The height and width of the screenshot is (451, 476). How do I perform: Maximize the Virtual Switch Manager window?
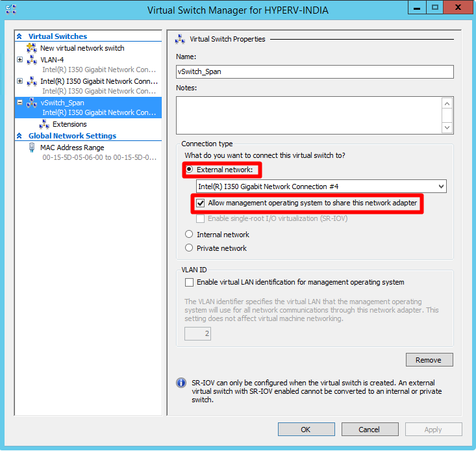click(434, 7)
